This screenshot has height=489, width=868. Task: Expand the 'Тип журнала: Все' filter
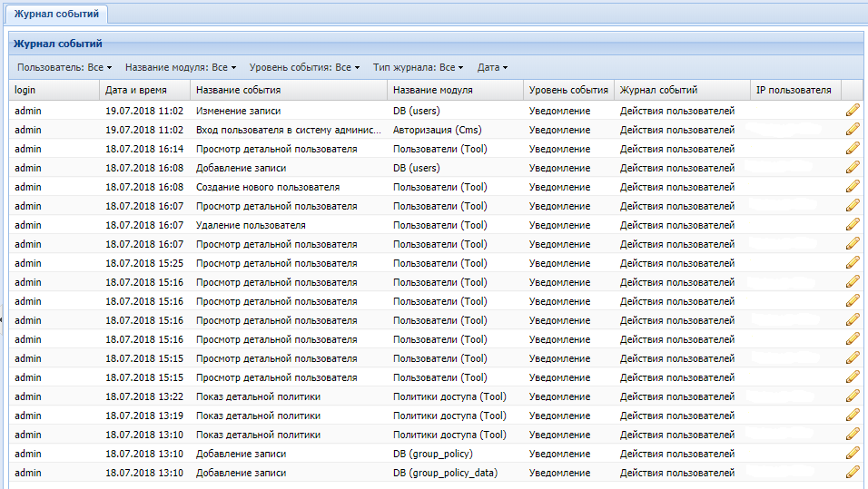coord(418,67)
